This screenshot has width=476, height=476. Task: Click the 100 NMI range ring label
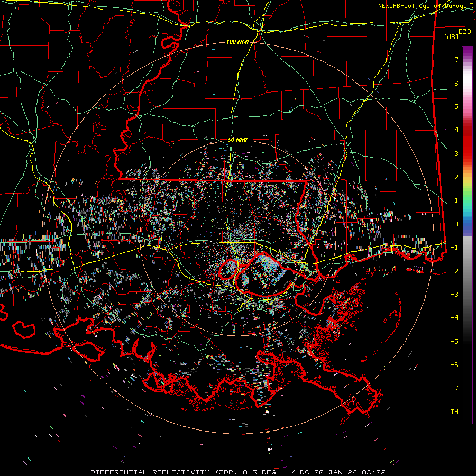(x=237, y=42)
